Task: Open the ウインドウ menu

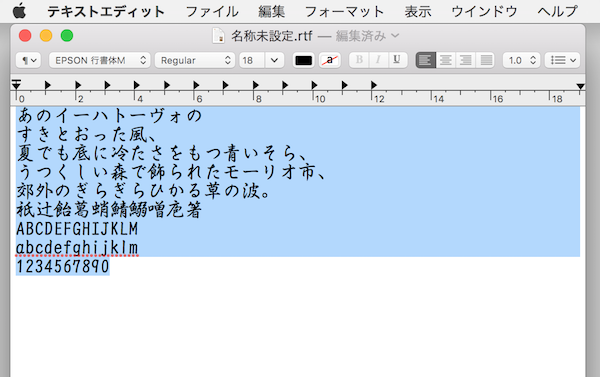Action: tap(484, 11)
